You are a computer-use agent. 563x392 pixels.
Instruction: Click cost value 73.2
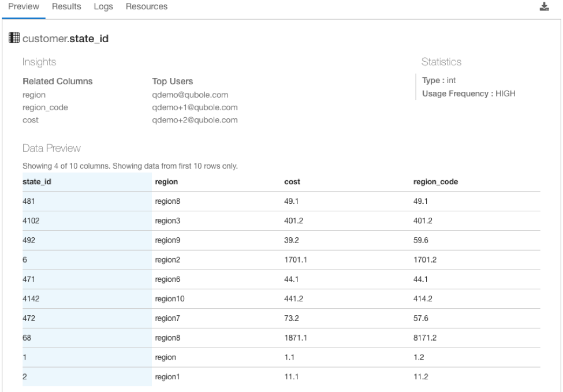[x=291, y=318]
